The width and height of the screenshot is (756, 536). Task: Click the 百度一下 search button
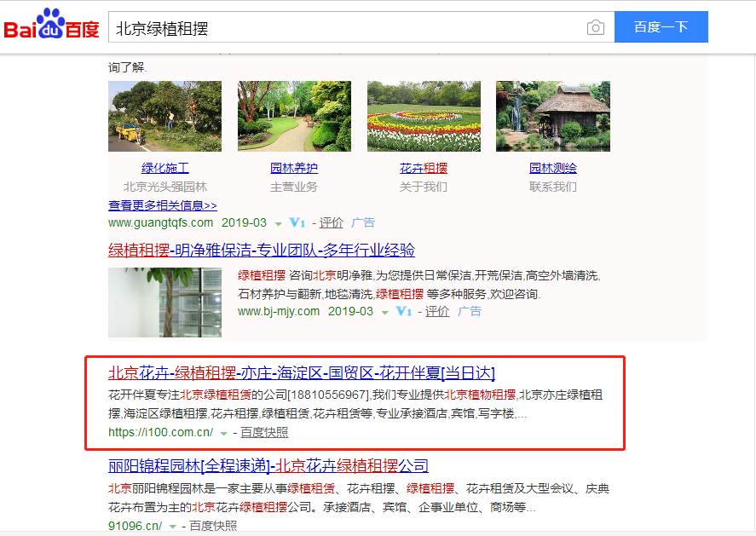(661, 27)
